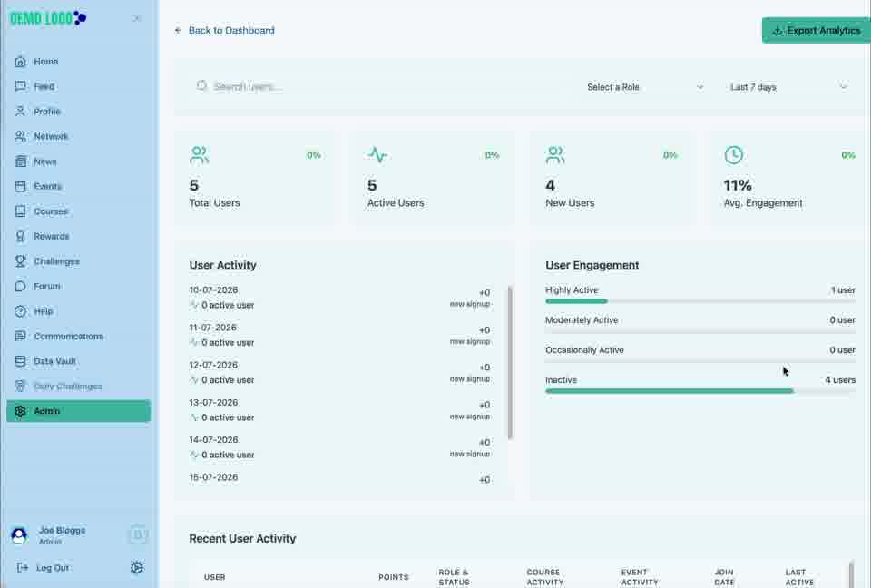Click the Daily Challenges icon
Screen dimensions: 871x588
(20, 387)
